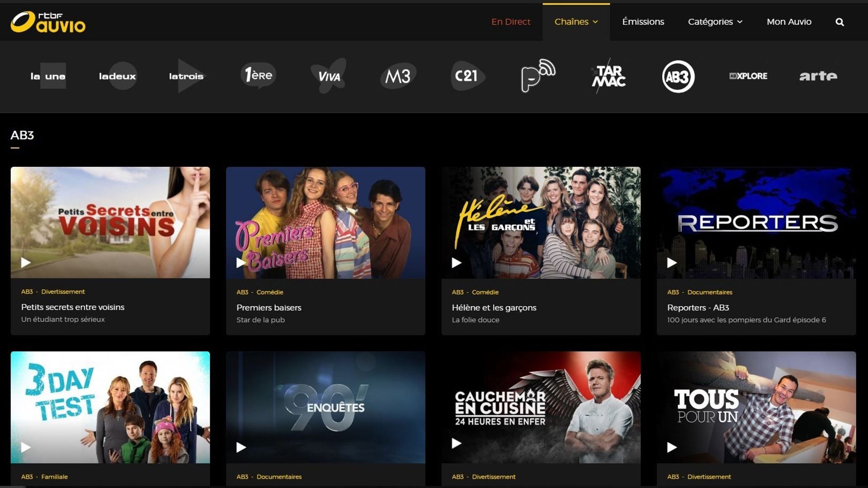Open the TARMAC channel

(x=608, y=76)
